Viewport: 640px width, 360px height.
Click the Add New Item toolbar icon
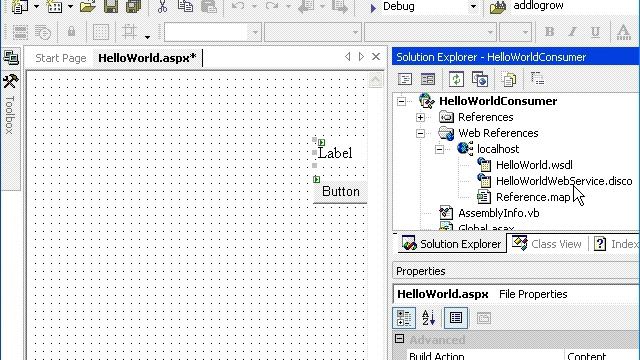[x=54, y=7]
